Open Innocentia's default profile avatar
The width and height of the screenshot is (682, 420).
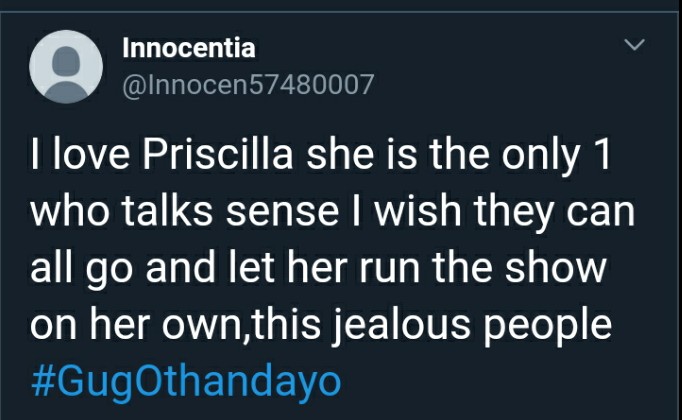tap(66, 67)
